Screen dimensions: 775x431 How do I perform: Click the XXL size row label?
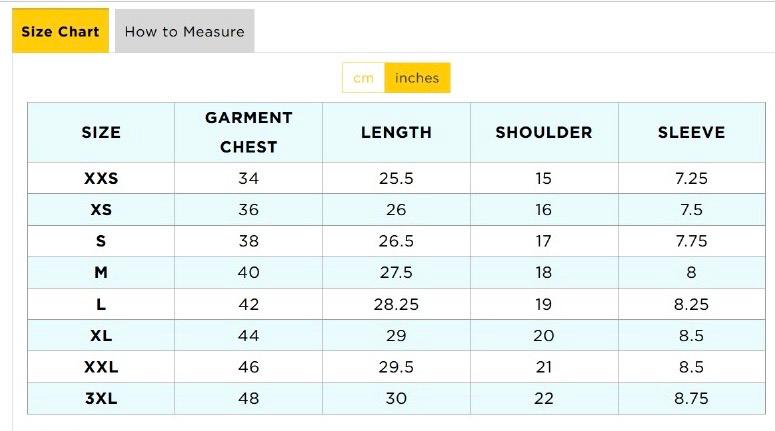pyautogui.click(x=101, y=367)
